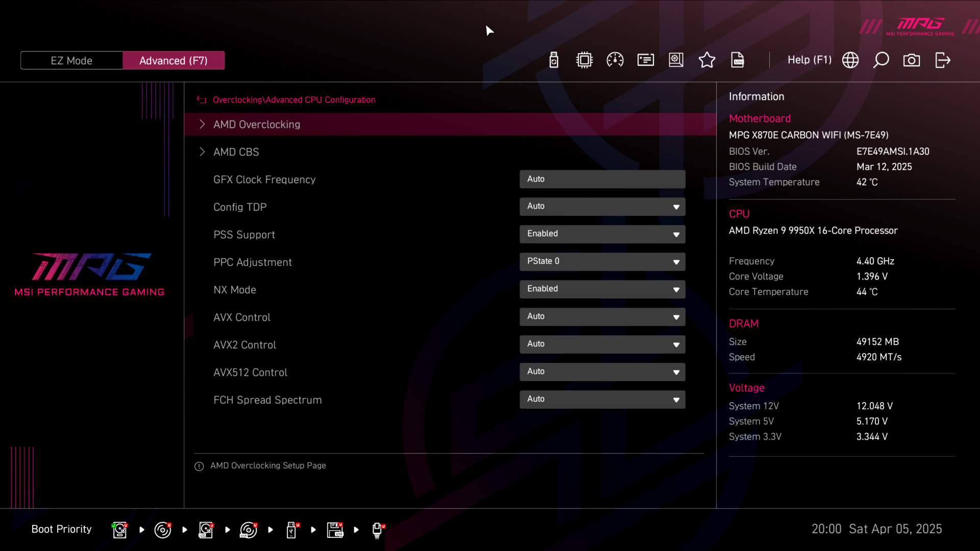The height and width of the screenshot is (551, 980).
Task: Open the Config TDP dropdown
Action: [x=602, y=207]
